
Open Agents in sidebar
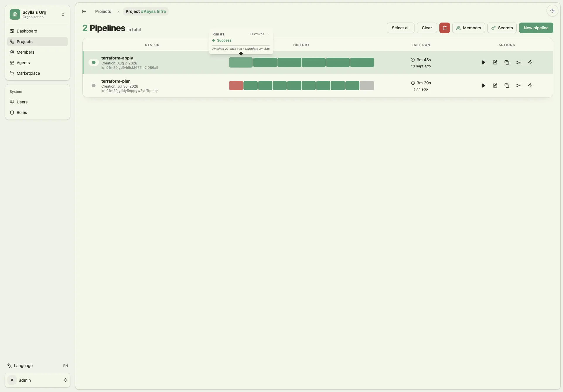[x=37, y=63]
